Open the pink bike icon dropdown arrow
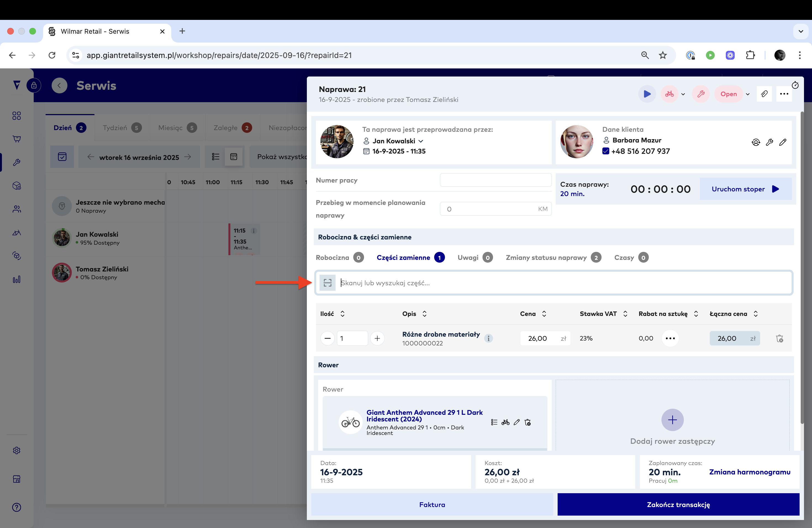Image resolution: width=812 pixels, height=528 pixels. (x=683, y=94)
